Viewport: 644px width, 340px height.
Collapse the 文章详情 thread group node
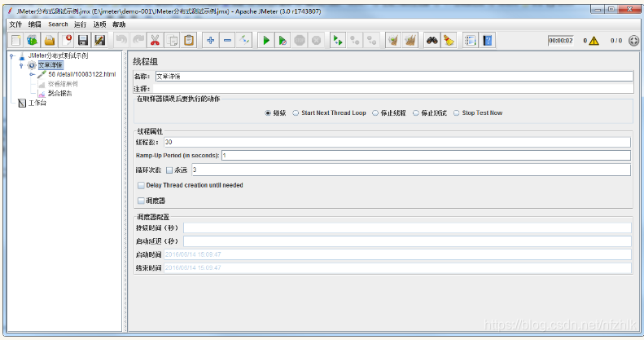[x=21, y=65]
